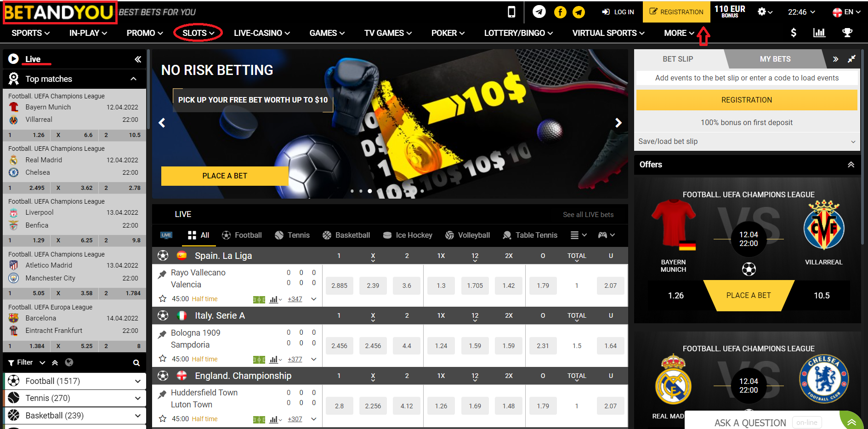Collapse the Top matches section
The image size is (868, 429).
(x=133, y=79)
